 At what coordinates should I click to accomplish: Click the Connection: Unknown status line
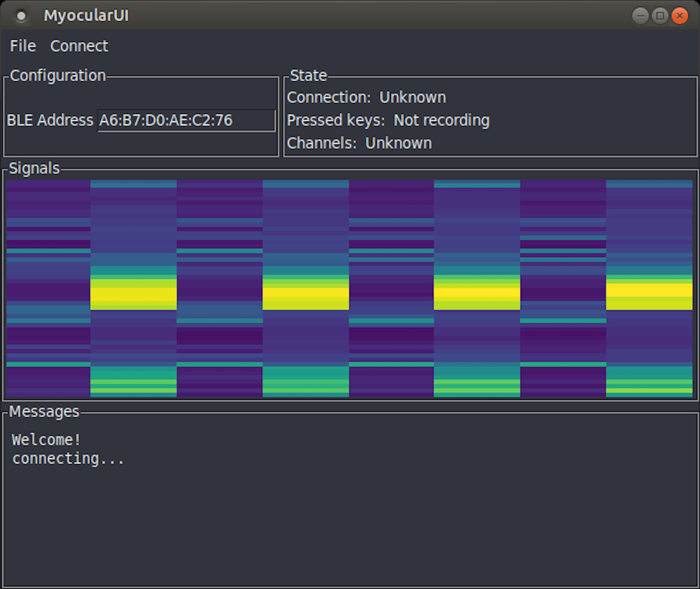pos(366,97)
